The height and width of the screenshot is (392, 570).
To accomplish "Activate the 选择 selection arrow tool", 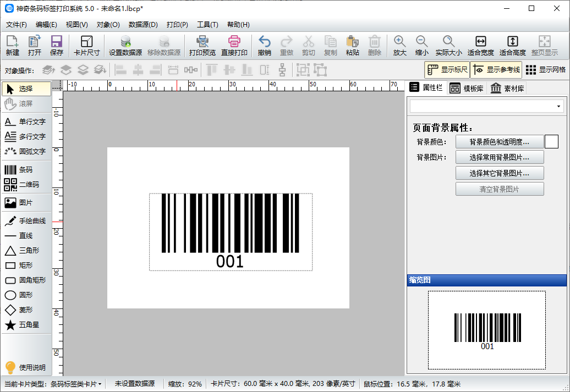I will pyautogui.click(x=26, y=89).
